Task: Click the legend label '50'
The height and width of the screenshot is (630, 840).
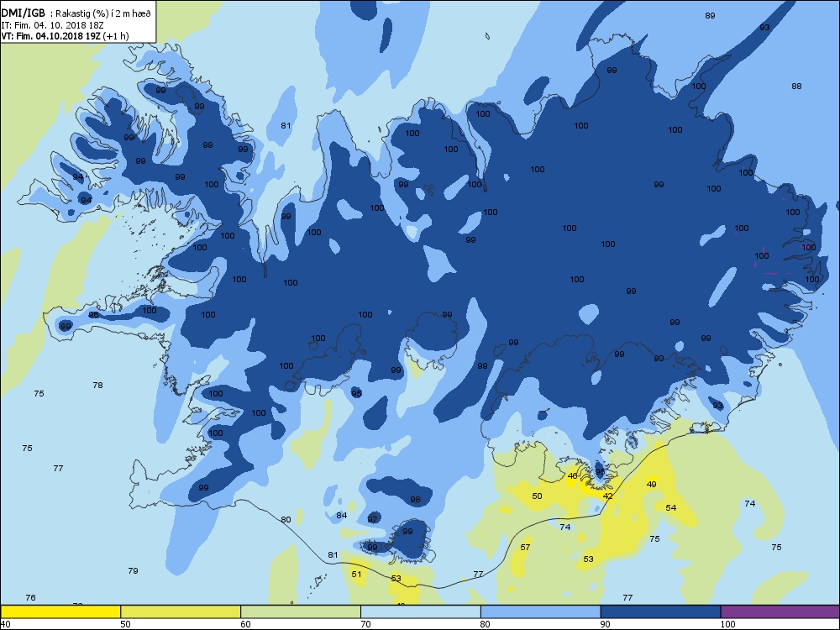Action: [125, 624]
